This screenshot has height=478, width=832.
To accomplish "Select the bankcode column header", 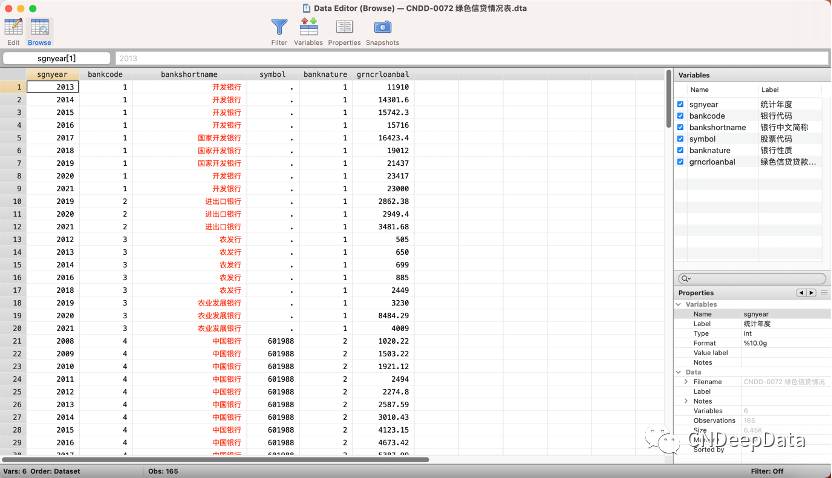I will (x=105, y=74).
